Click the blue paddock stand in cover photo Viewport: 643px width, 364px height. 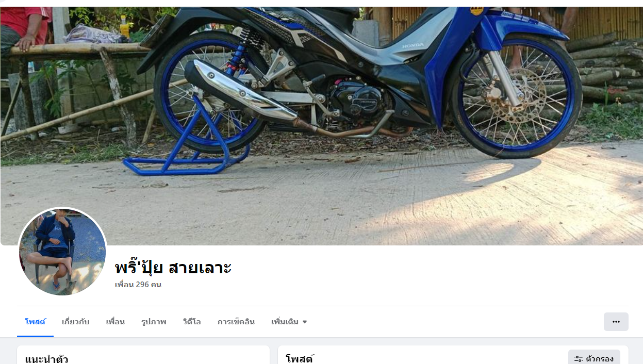pyautogui.click(x=186, y=139)
